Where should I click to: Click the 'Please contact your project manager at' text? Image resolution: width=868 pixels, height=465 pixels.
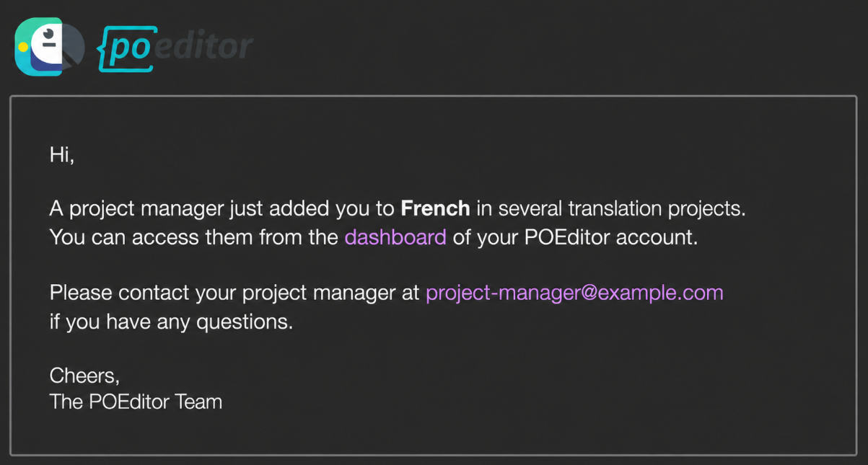point(234,293)
